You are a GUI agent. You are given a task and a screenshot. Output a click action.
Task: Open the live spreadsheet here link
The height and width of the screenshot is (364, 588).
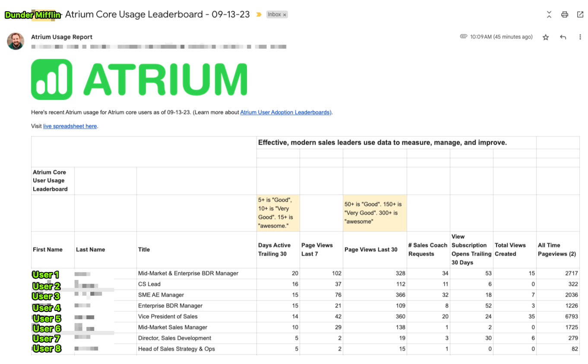coord(70,126)
